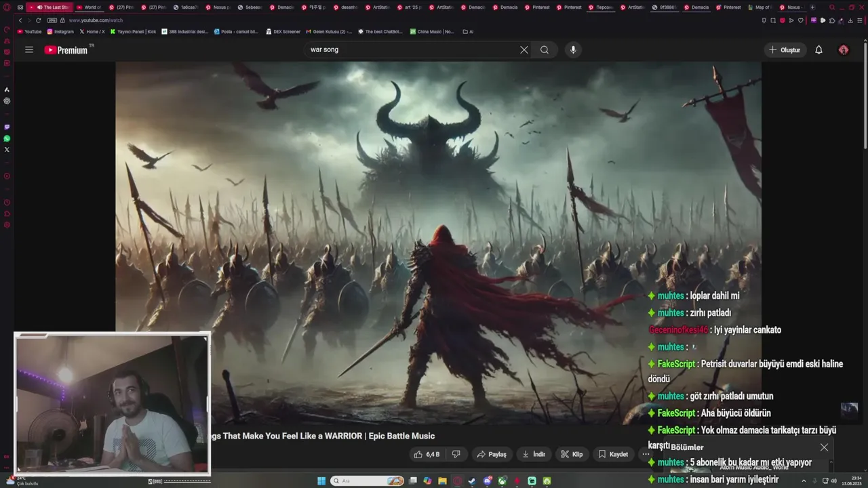Reload the current page
The width and height of the screenshot is (868, 488).
coord(38,20)
